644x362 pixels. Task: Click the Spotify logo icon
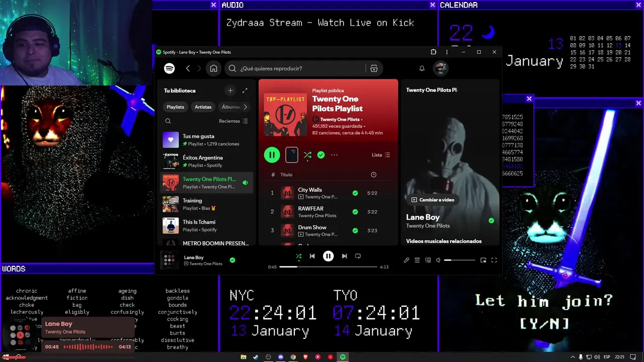tap(170, 68)
